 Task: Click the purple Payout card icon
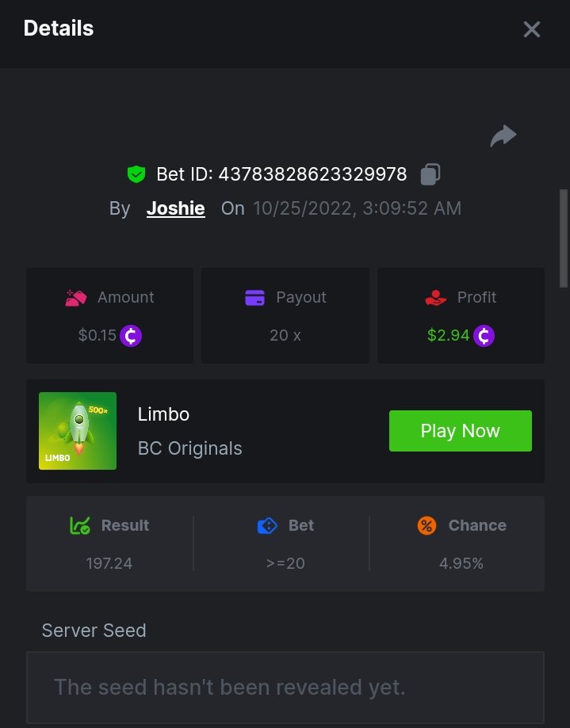(254, 298)
